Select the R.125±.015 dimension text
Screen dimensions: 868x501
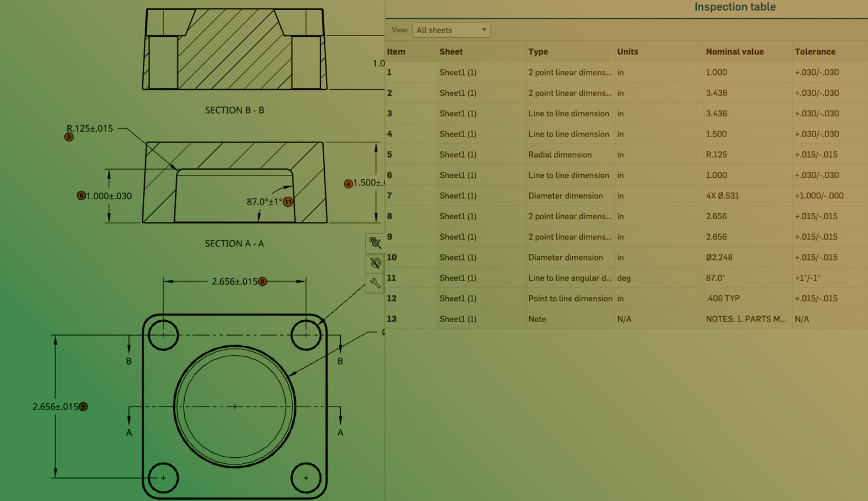(x=89, y=128)
